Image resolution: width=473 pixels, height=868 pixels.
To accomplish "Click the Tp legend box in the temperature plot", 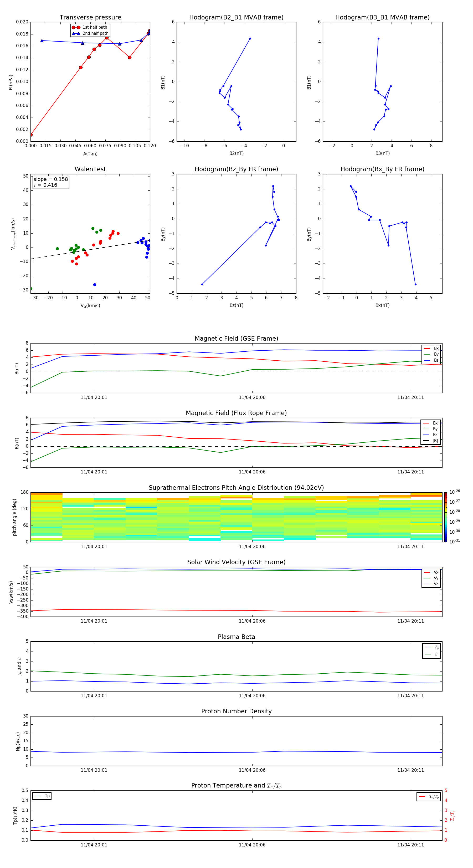I will click(42, 796).
